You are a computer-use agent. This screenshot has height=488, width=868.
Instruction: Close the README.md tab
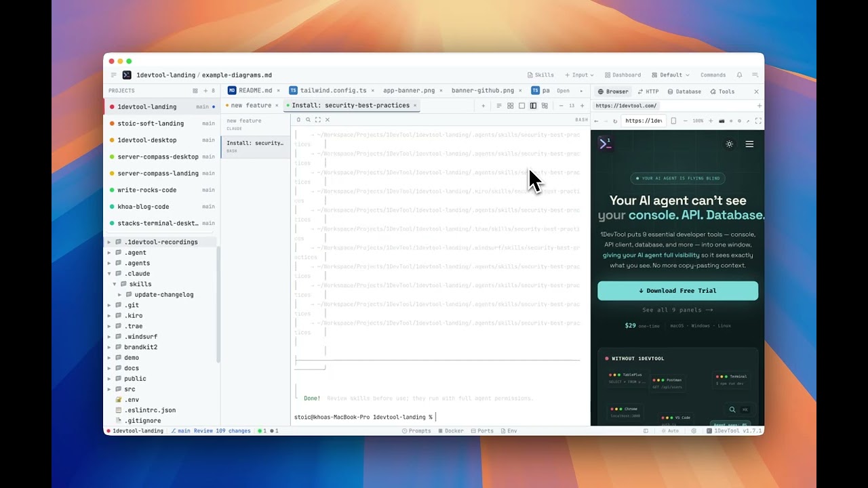278,90
